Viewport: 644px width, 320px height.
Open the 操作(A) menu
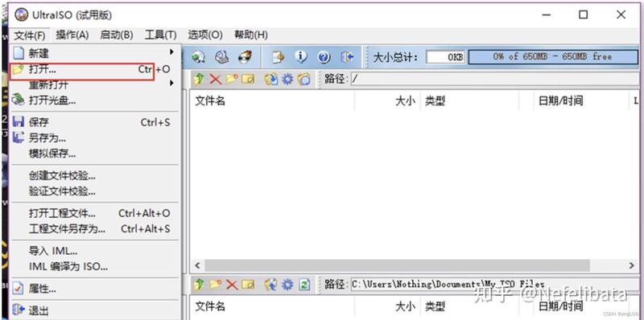pos(72,35)
